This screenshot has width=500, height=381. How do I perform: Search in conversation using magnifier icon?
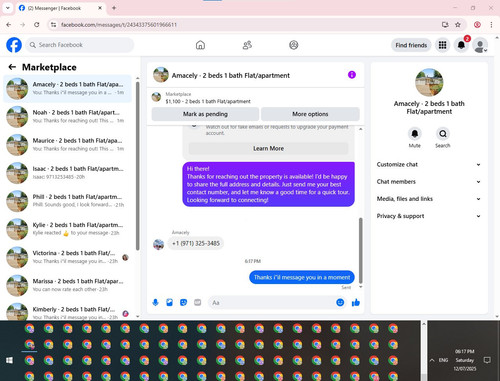click(443, 134)
